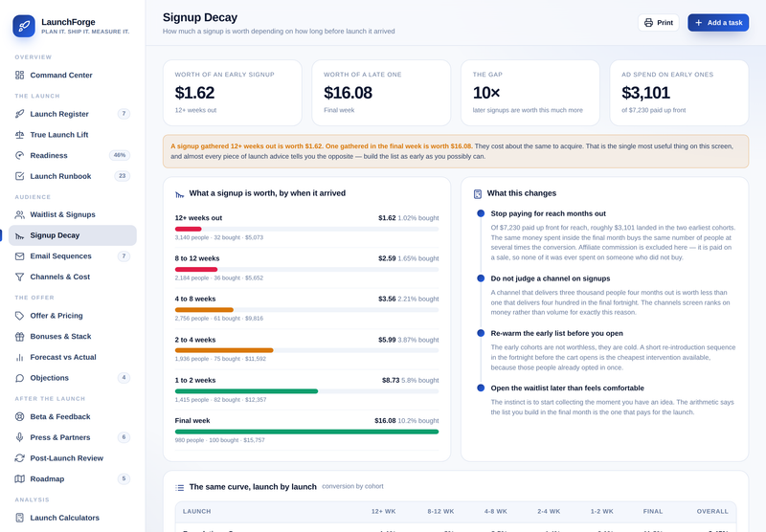Click the orange highlighted signup worth banner text
This screenshot has height=532, width=766.
tap(322, 146)
